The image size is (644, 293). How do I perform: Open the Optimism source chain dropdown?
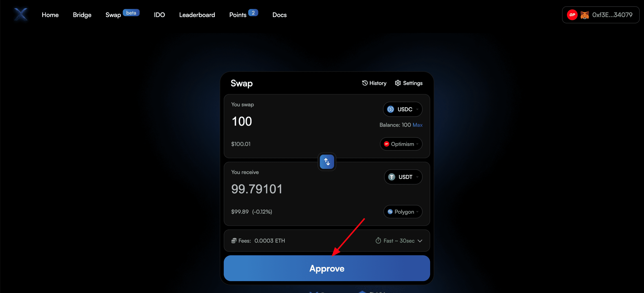click(x=401, y=144)
